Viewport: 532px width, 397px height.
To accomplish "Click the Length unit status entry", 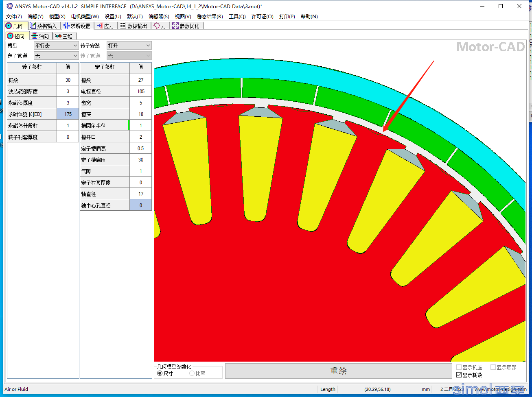I will click(328, 389).
